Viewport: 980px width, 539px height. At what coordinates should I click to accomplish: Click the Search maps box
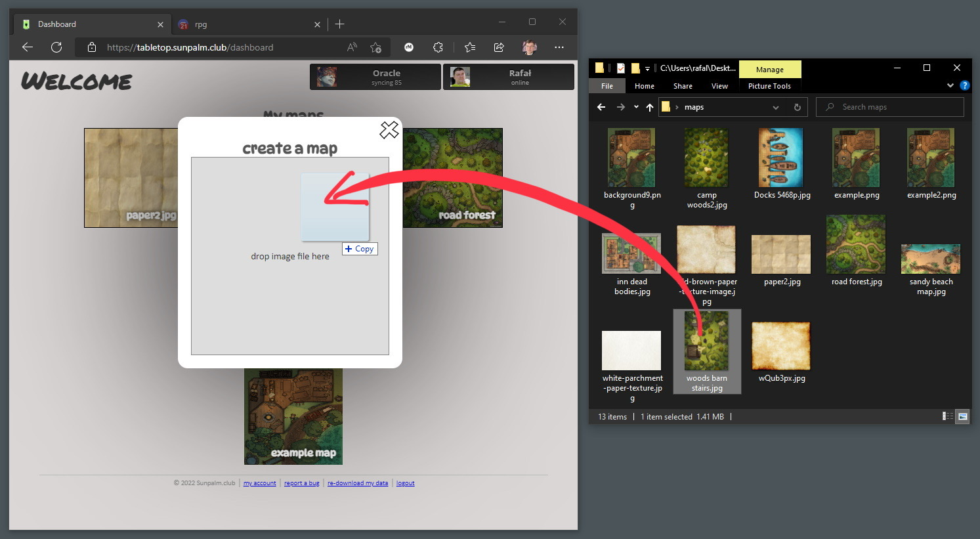tap(890, 107)
